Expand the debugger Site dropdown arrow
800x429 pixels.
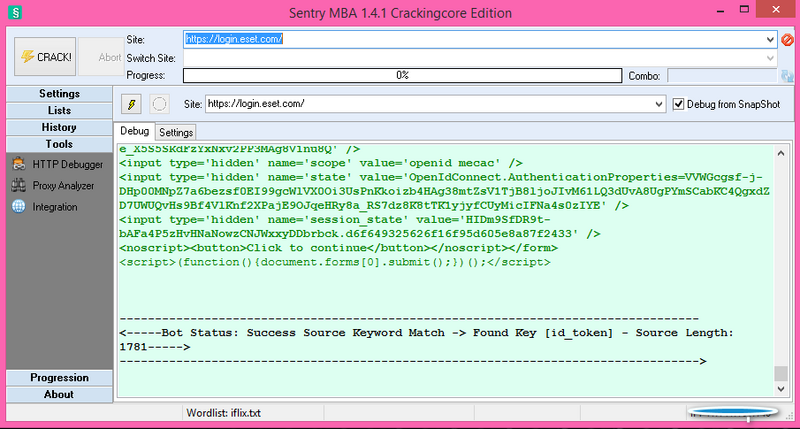[659, 104]
